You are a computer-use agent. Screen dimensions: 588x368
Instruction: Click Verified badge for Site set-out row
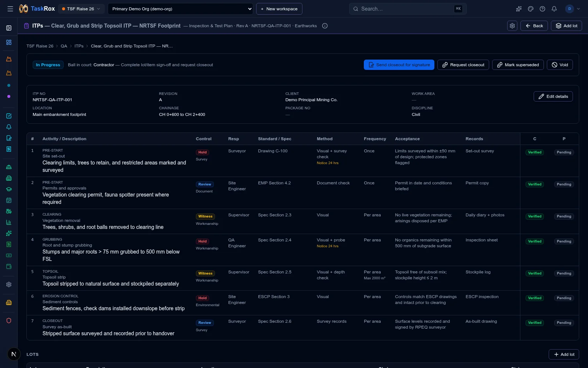[535, 152]
